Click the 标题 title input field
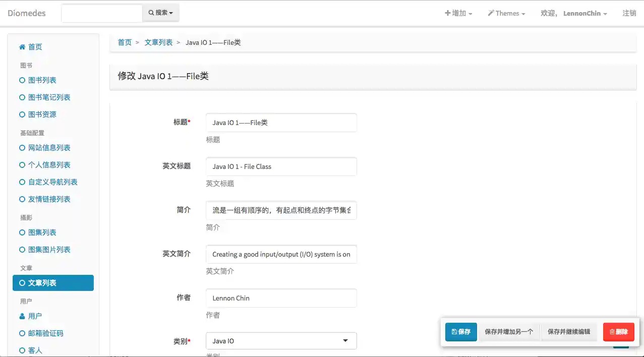 (x=281, y=123)
